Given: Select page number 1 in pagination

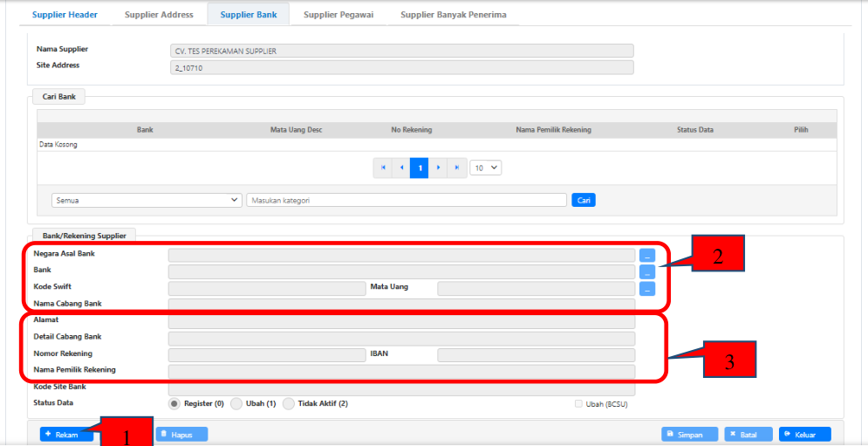Looking at the screenshot, I should tap(420, 168).
